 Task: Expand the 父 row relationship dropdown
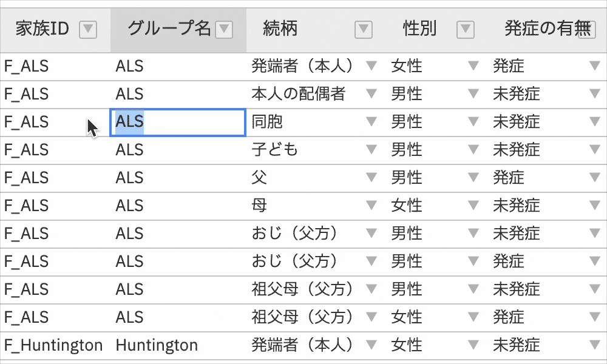[x=371, y=177]
